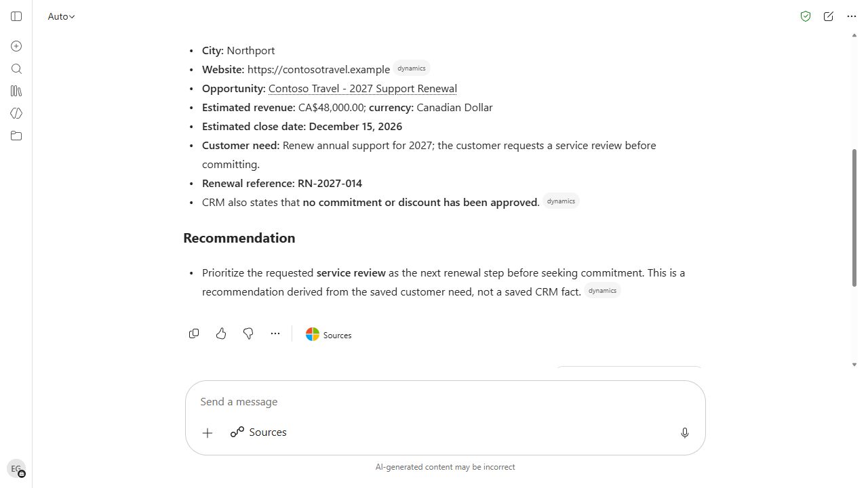The width and height of the screenshot is (868, 488).
Task: Click the scrollbar up arrow
Action: pos(854,35)
